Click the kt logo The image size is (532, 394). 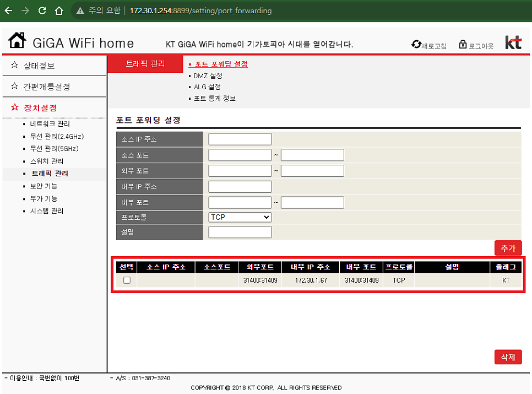pos(513,42)
